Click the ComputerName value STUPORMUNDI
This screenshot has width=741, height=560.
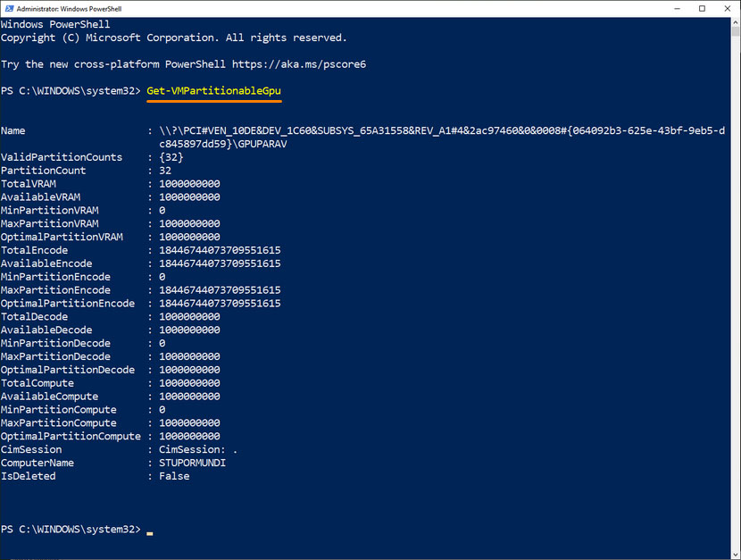click(192, 464)
